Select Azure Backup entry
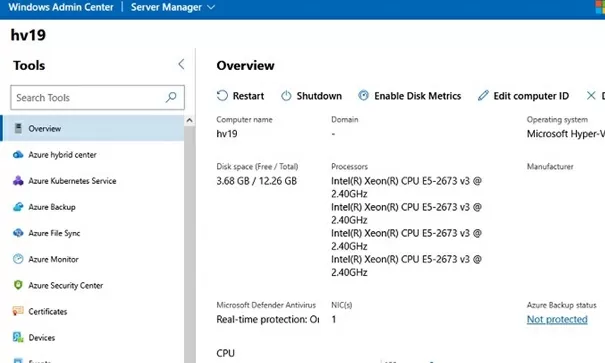This screenshot has height=363, width=605. coord(93,207)
